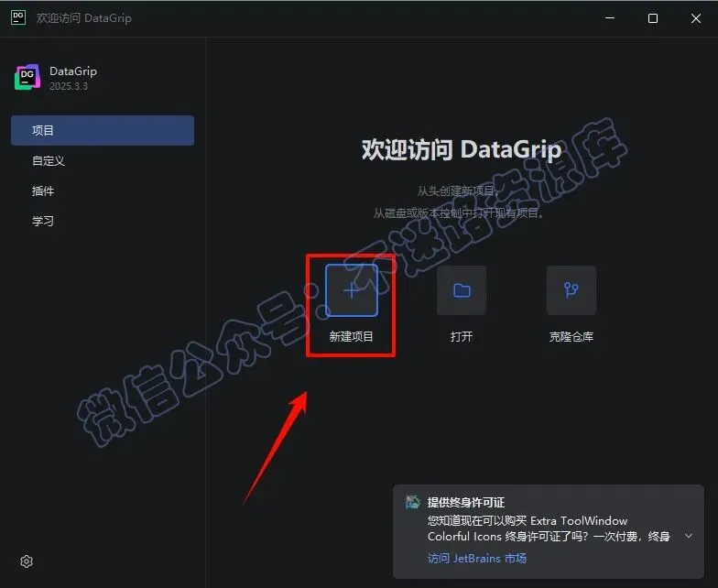
Task: Click heading 欢迎访问 DataGrip
Action: pyautogui.click(x=462, y=149)
